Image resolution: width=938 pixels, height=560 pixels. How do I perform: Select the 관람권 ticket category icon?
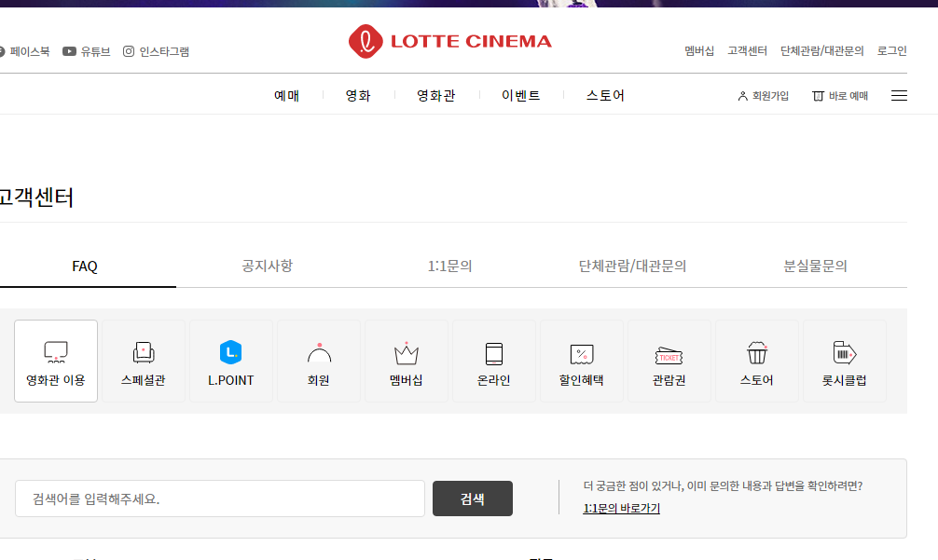pyautogui.click(x=669, y=361)
